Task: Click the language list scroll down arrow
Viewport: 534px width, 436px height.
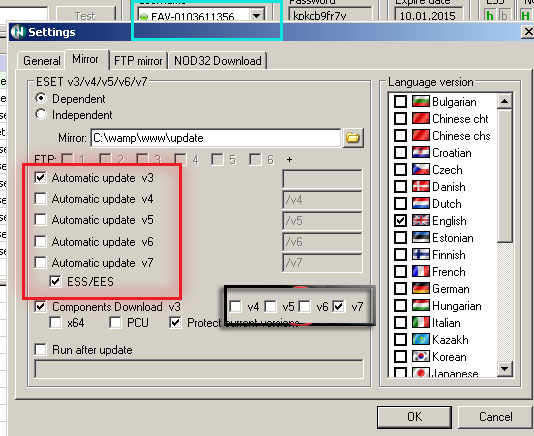Action: pos(505,369)
